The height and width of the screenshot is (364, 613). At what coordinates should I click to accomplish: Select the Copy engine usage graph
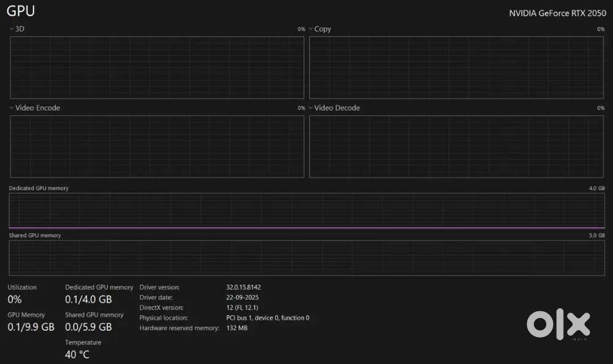(457, 67)
